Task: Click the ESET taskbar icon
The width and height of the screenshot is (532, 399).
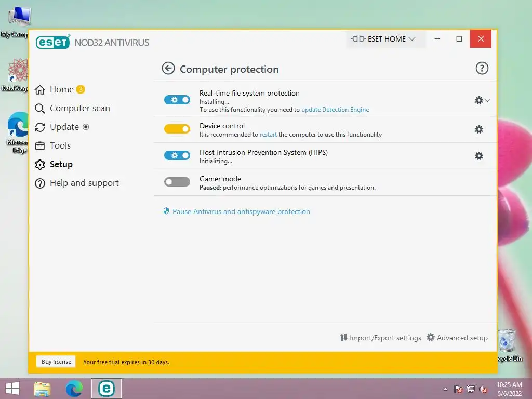Action: 106,389
